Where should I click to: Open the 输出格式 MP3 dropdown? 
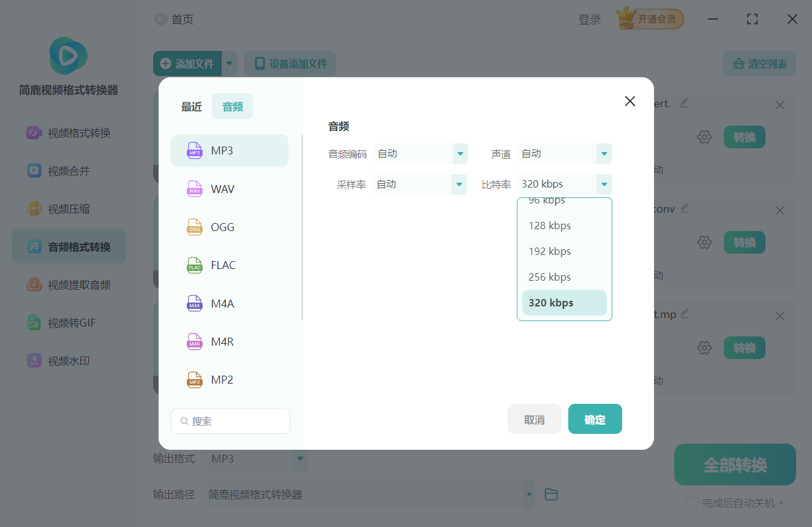pyautogui.click(x=300, y=458)
